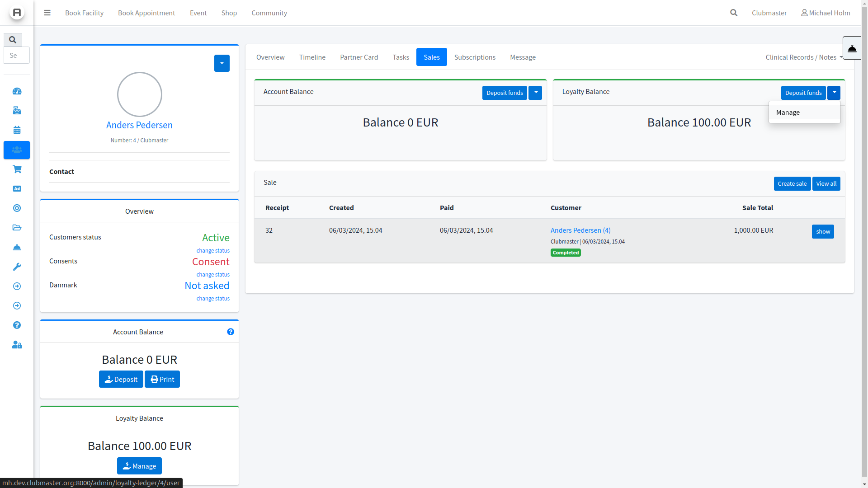The width and height of the screenshot is (868, 488).
Task: Open the folder icon in sidebar
Action: (x=17, y=228)
